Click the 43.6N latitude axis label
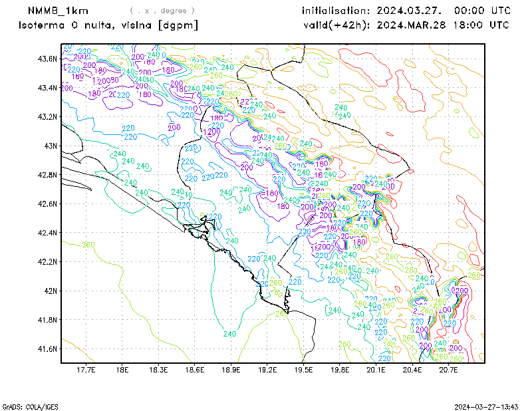The height and width of the screenshot is (411, 532). [x=47, y=59]
